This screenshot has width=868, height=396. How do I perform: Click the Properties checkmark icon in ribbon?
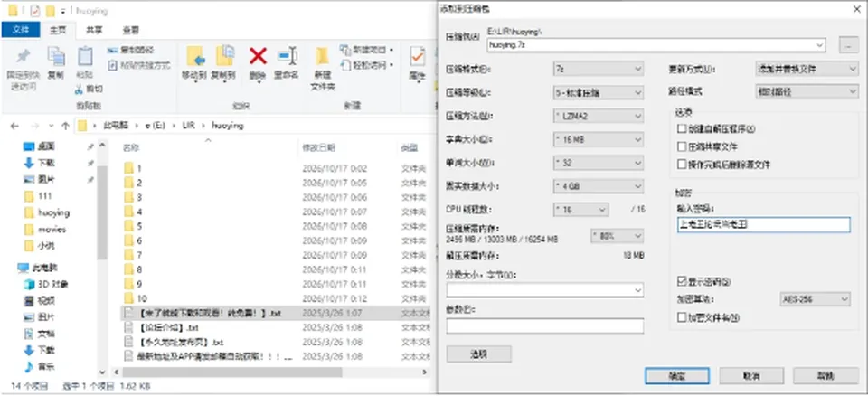[418, 56]
